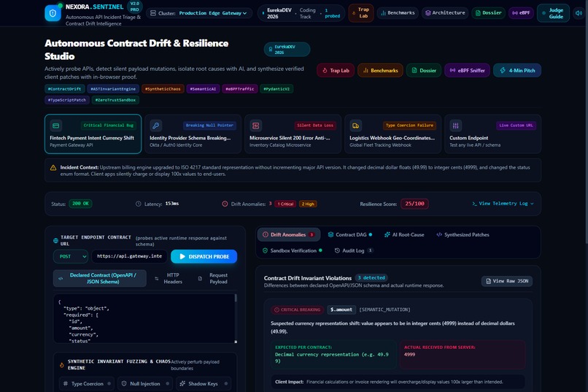
Task: Click the 200 OK status badge
Action: (x=81, y=204)
